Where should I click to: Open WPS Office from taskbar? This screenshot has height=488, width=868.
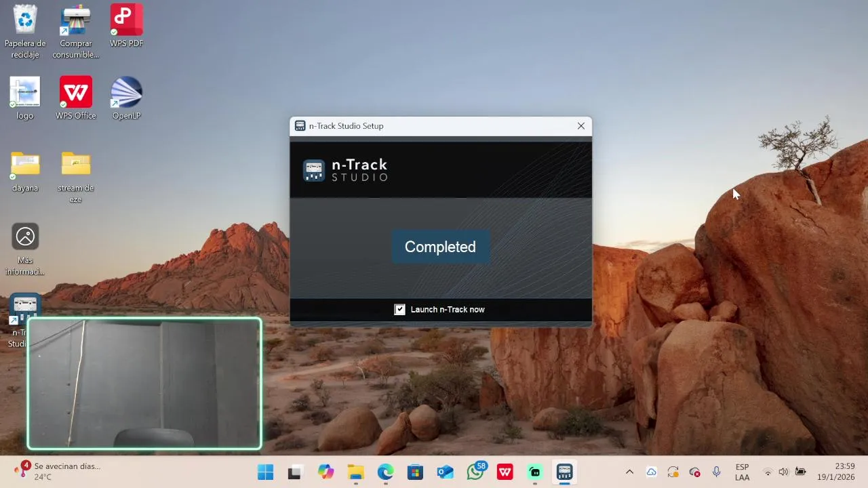point(505,472)
